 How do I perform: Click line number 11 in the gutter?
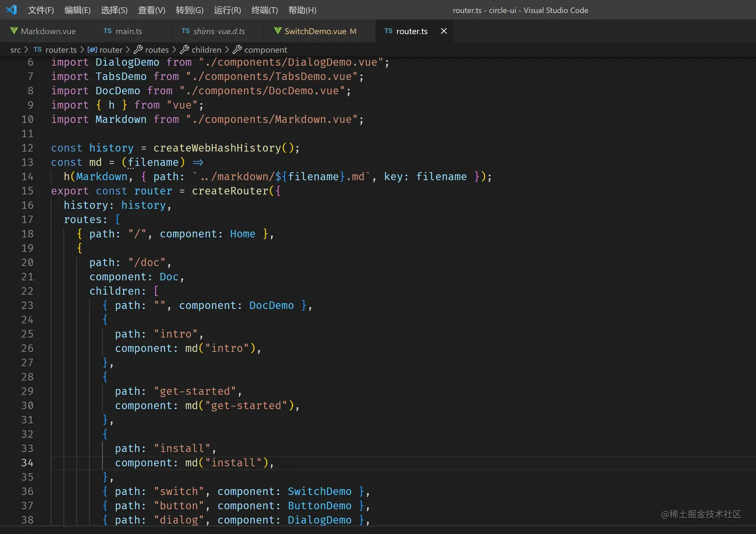click(27, 133)
